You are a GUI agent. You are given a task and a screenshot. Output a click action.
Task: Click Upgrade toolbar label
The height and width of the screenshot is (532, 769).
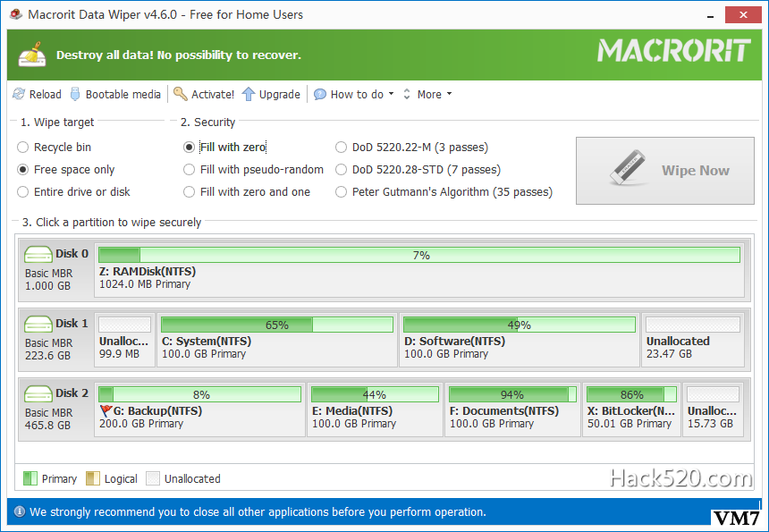(x=280, y=95)
